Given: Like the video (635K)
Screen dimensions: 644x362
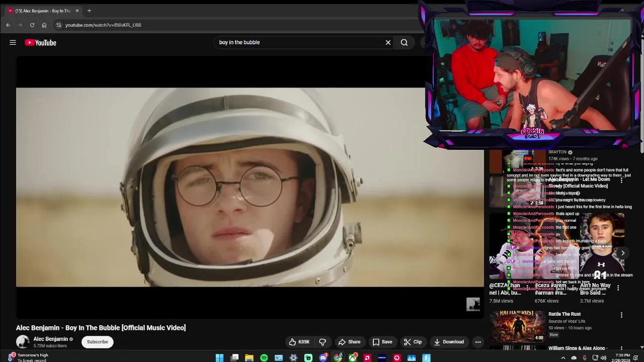Looking at the screenshot, I should (x=299, y=342).
